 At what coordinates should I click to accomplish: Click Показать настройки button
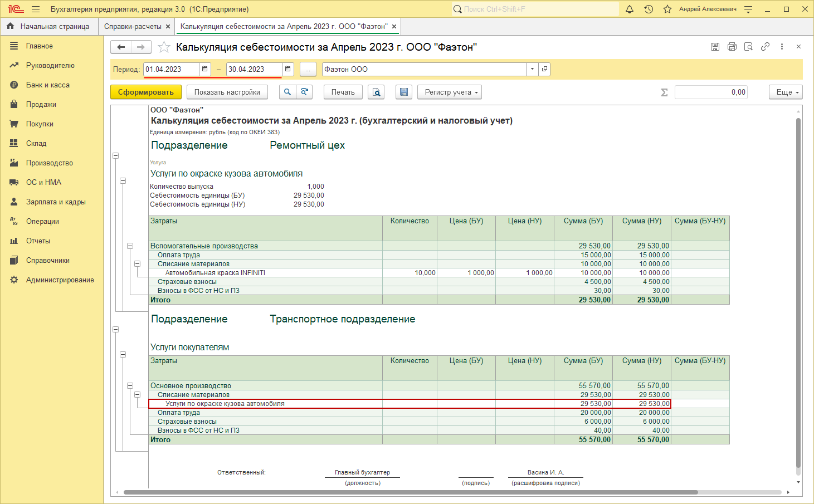click(227, 92)
